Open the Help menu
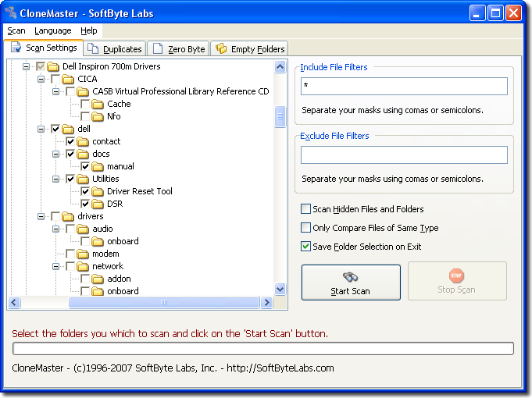Image resolution: width=532 pixels, height=398 pixels. (x=89, y=31)
